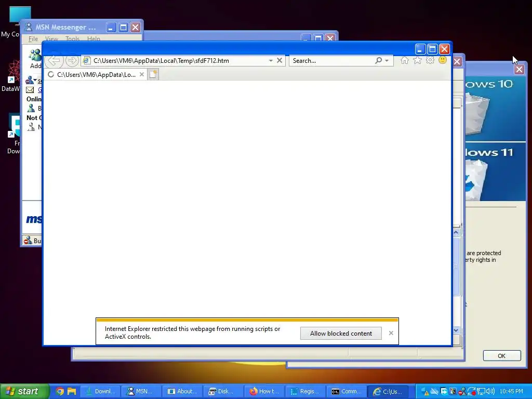Select the online contact icon in MSN Messenger

point(31,108)
